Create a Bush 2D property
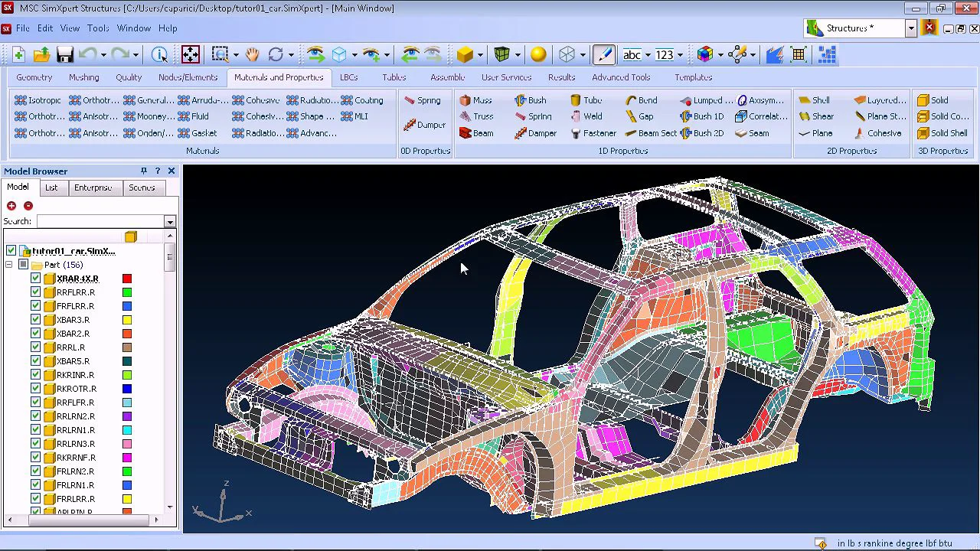980x551 pixels. (701, 133)
